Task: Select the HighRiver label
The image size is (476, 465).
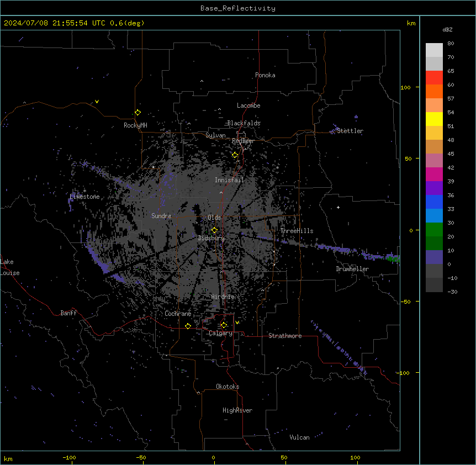Action: [237, 410]
